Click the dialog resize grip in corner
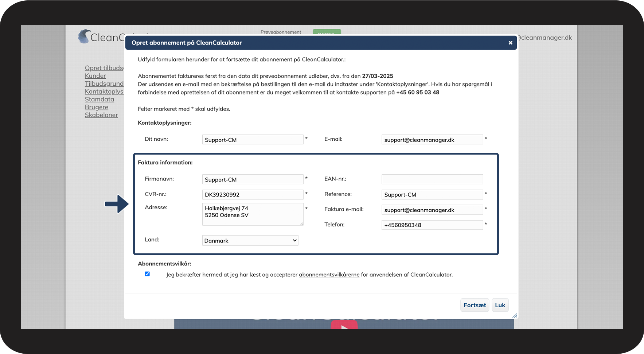Screen dimensions: 644x354 click(x=515, y=316)
